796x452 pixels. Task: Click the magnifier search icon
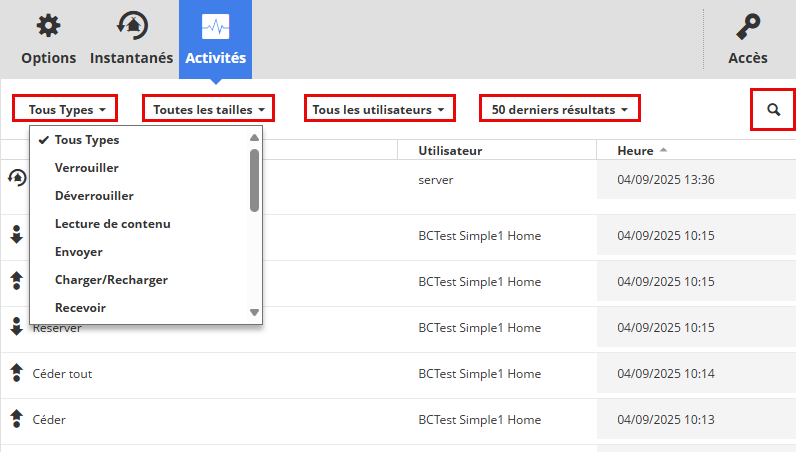coord(773,109)
